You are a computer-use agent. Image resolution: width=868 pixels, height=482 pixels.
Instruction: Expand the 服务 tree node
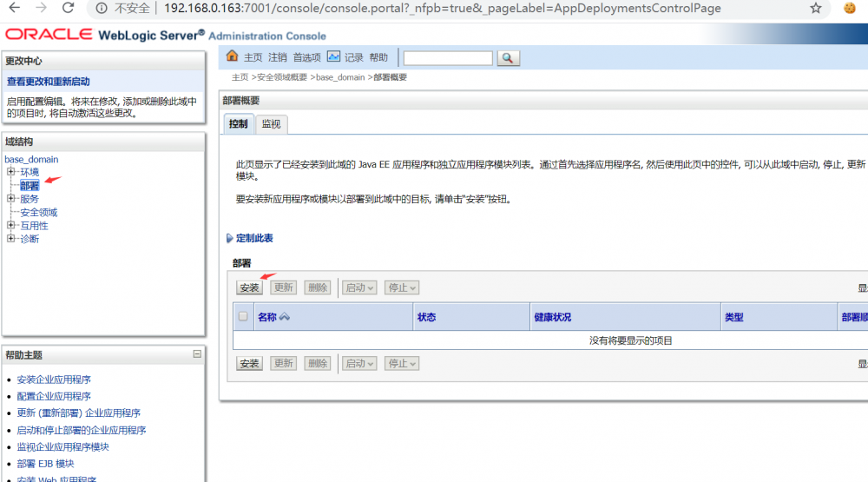(10, 198)
